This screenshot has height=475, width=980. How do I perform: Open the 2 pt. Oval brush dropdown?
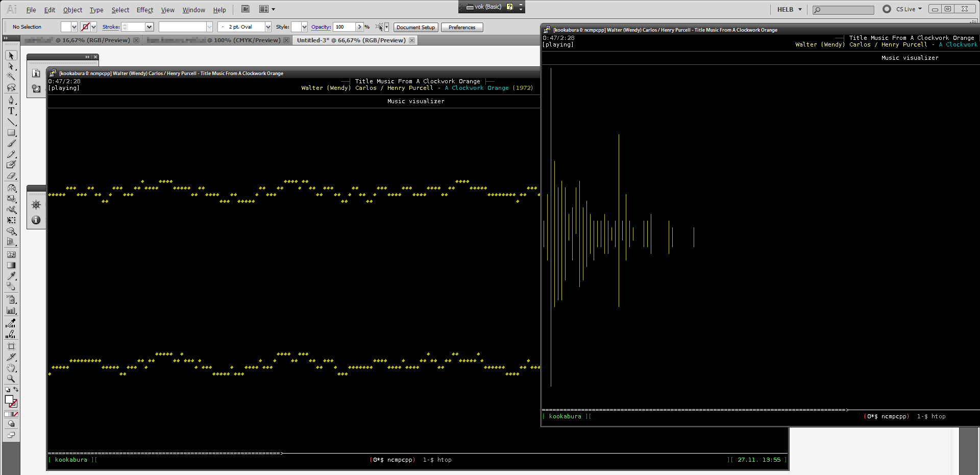[x=268, y=27]
